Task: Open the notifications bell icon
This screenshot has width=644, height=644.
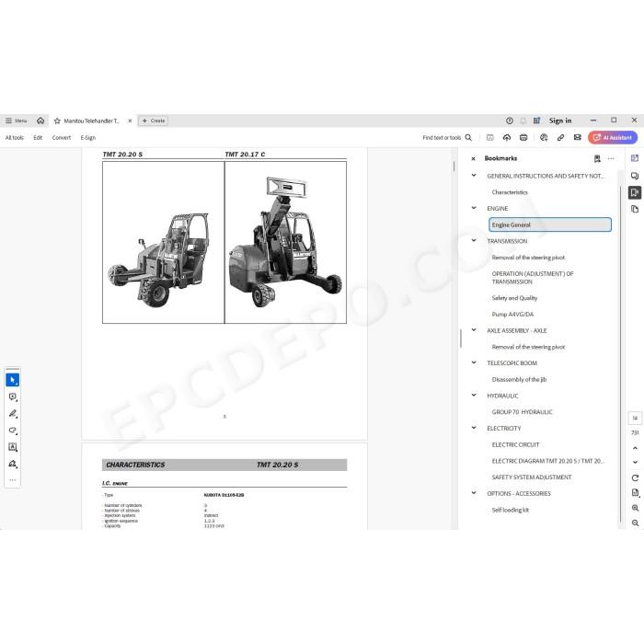Action: point(523,121)
